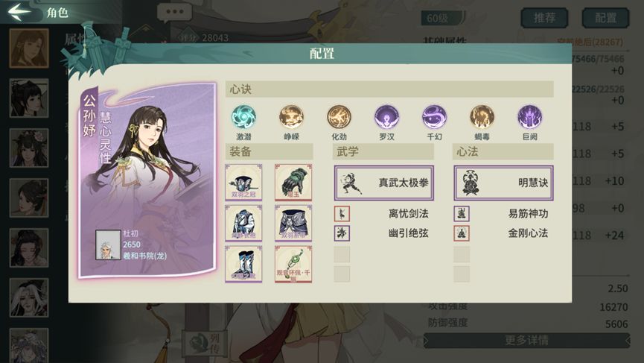Image resolution: width=644 pixels, height=363 pixels.
Task: Open the 明慧诀 inner skill entry
Action: coord(503,183)
